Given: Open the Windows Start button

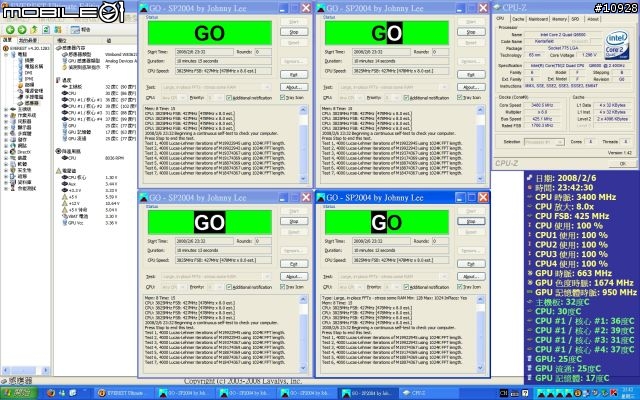Looking at the screenshot, I should pyautogui.click(x=19, y=393).
